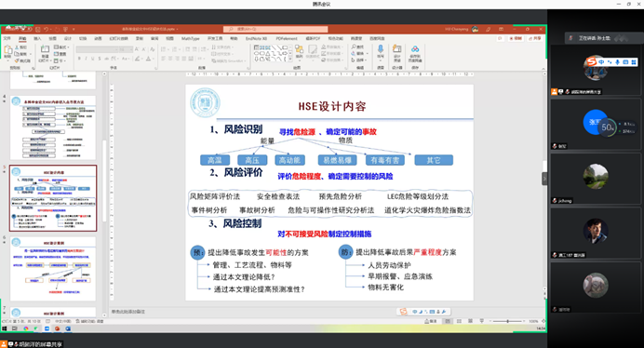Toggle center text alignment
This screenshot has height=348, width=644.
[x=170, y=59]
